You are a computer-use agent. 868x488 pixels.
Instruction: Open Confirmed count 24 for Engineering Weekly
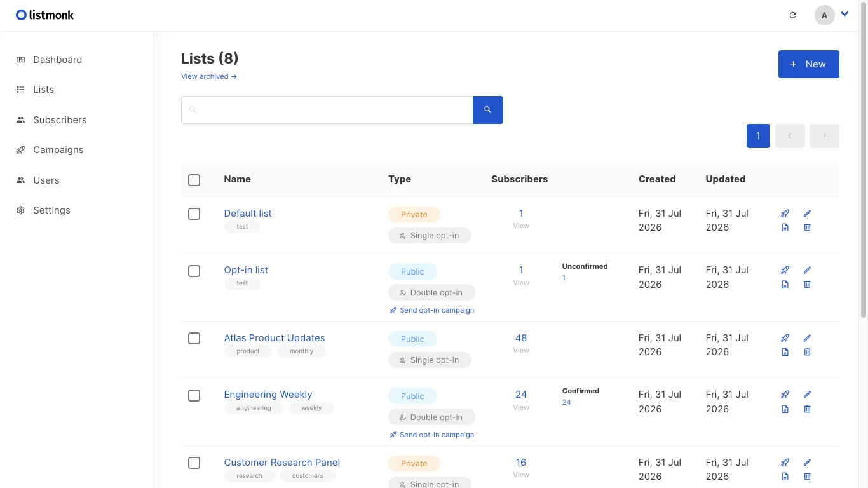click(566, 402)
